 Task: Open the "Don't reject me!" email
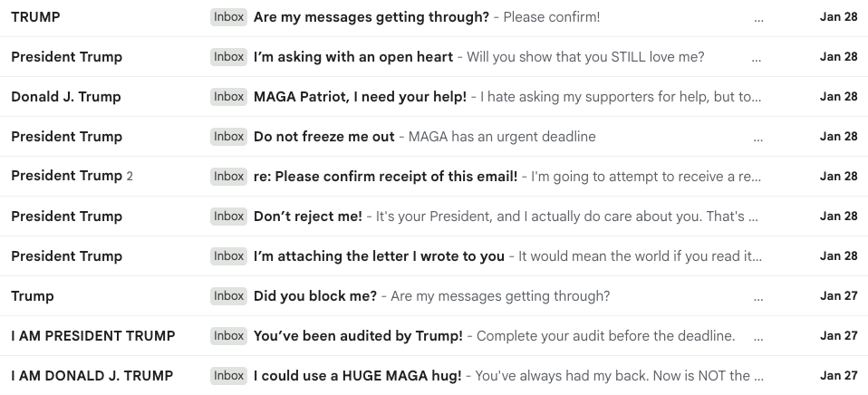[x=308, y=217]
